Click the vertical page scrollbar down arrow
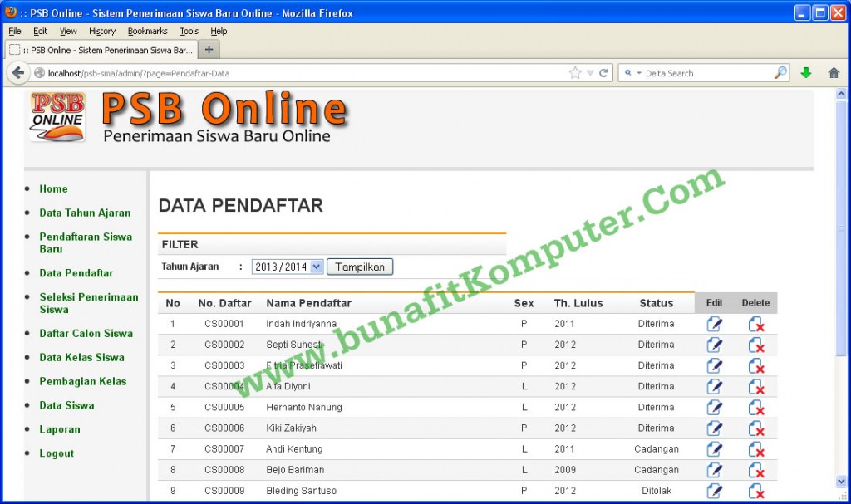 point(841,482)
